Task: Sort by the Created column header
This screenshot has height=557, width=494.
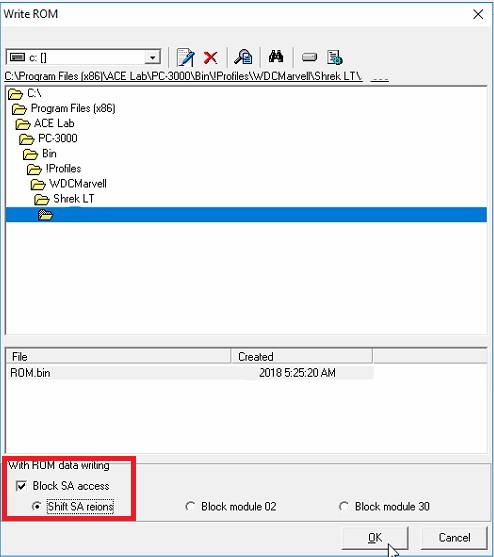Action: [x=302, y=356]
